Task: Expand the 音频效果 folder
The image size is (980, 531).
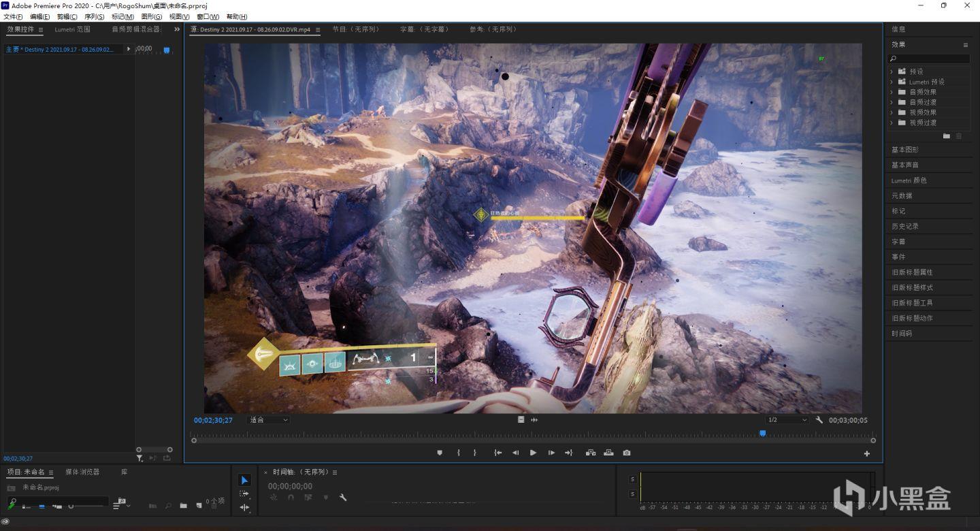Action: point(892,92)
